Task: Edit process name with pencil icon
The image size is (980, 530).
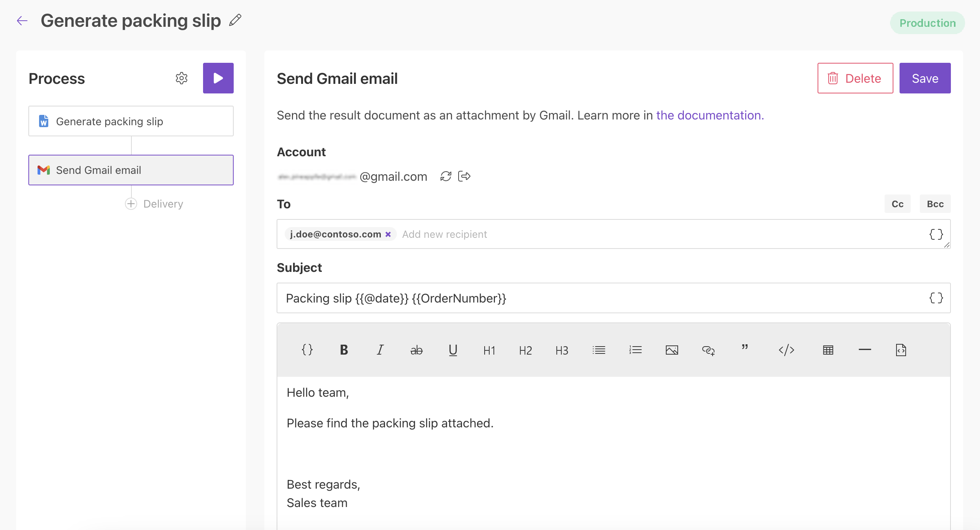Action: (235, 20)
